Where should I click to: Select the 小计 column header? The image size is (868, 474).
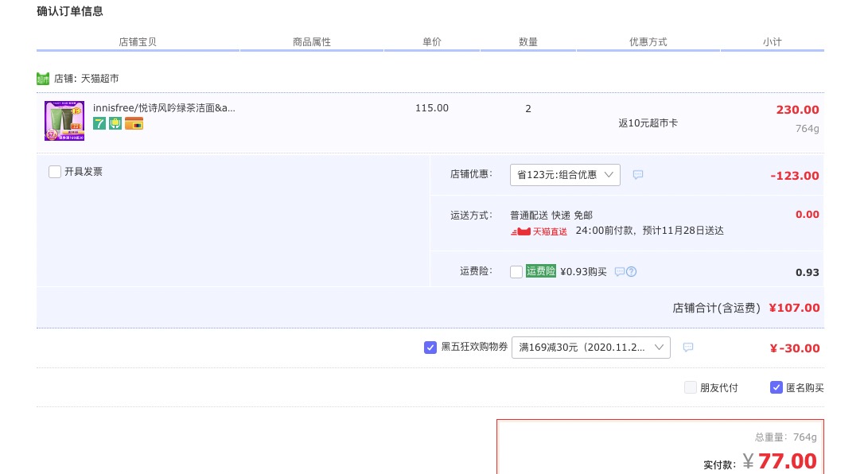point(773,42)
